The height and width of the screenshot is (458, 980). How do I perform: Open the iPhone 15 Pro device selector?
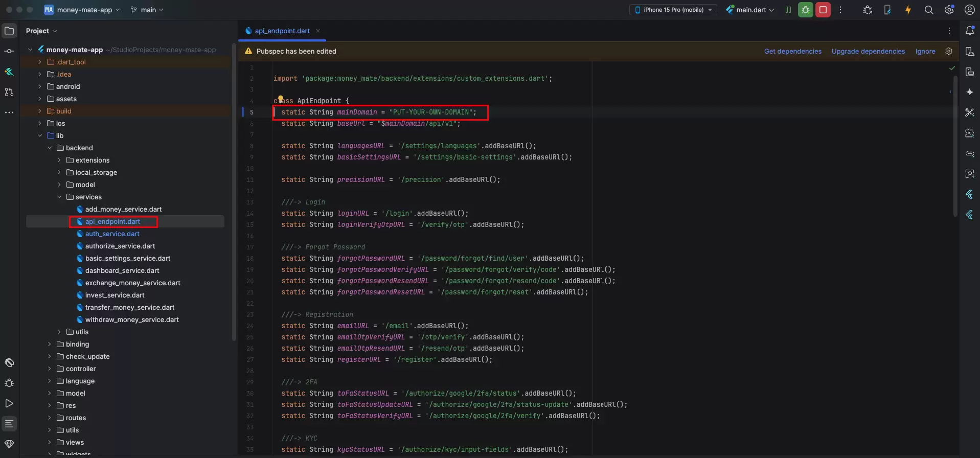click(673, 10)
